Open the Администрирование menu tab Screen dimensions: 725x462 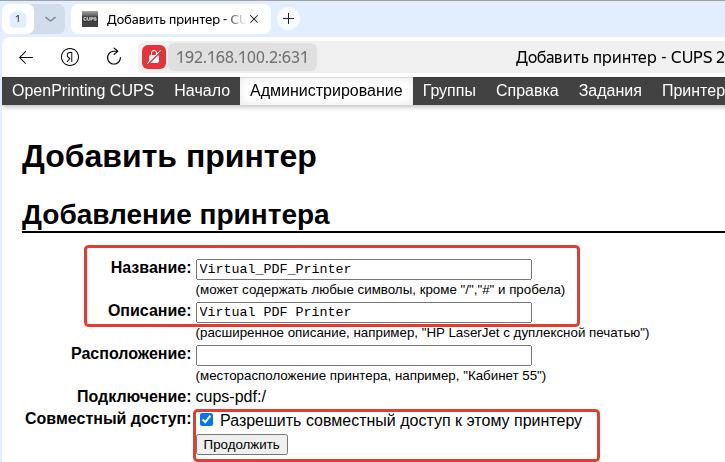click(x=326, y=91)
